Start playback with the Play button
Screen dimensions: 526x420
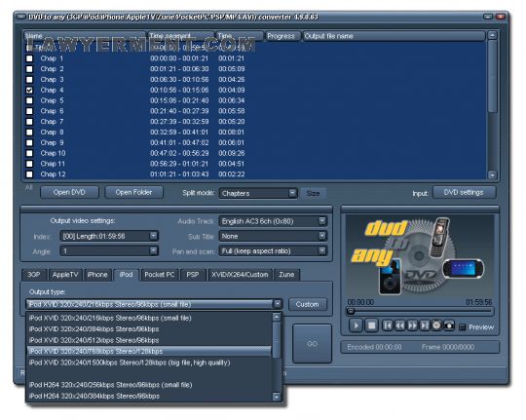click(356, 325)
